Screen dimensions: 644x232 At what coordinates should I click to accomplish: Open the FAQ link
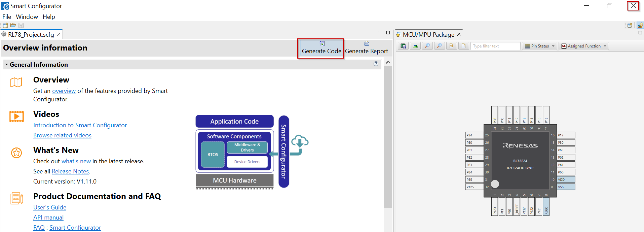(x=39, y=228)
